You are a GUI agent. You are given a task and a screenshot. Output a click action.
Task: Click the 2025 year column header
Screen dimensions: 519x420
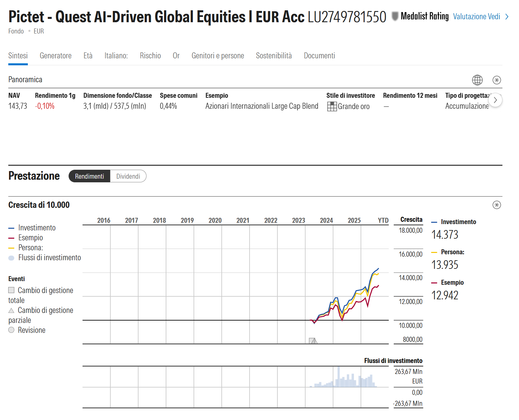[x=354, y=220]
